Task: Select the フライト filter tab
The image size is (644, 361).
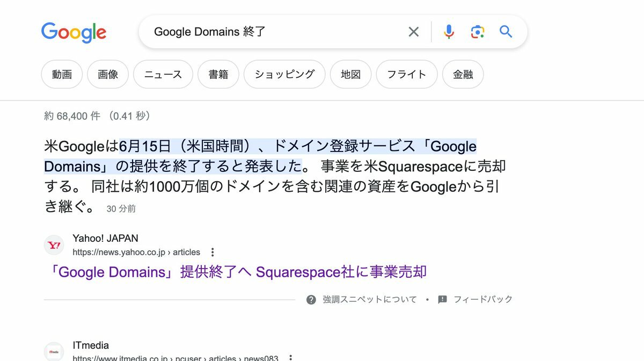Action: [407, 74]
